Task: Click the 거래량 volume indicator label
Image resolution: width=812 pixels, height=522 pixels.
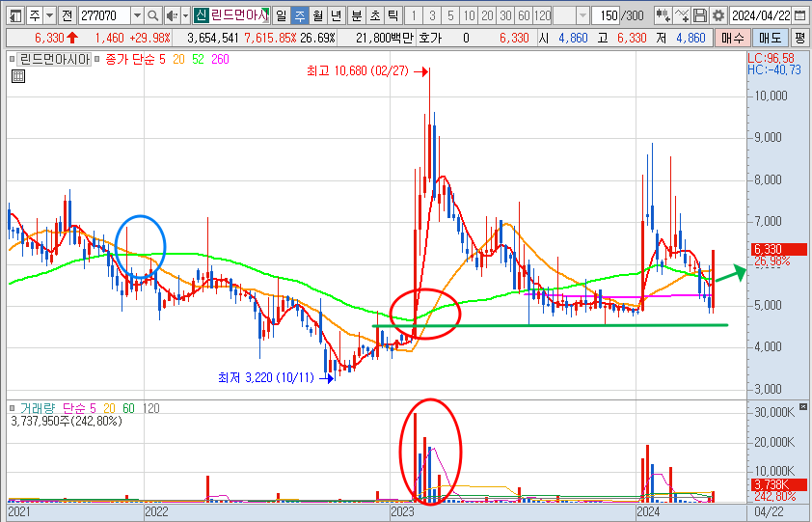Action: [x=38, y=408]
